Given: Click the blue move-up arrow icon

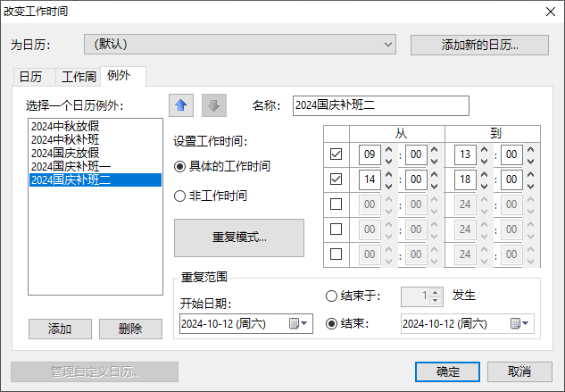Looking at the screenshot, I should click(181, 105).
